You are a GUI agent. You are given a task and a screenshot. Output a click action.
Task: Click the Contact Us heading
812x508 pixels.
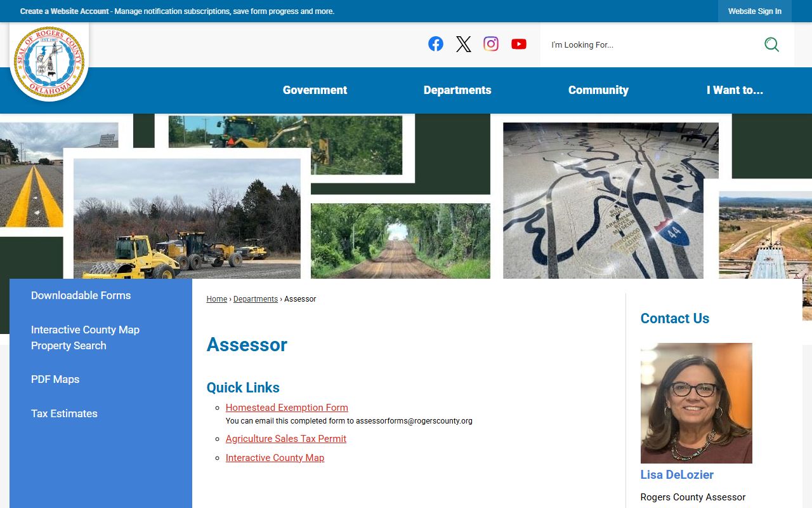pyautogui.click(x=675, y=319)
